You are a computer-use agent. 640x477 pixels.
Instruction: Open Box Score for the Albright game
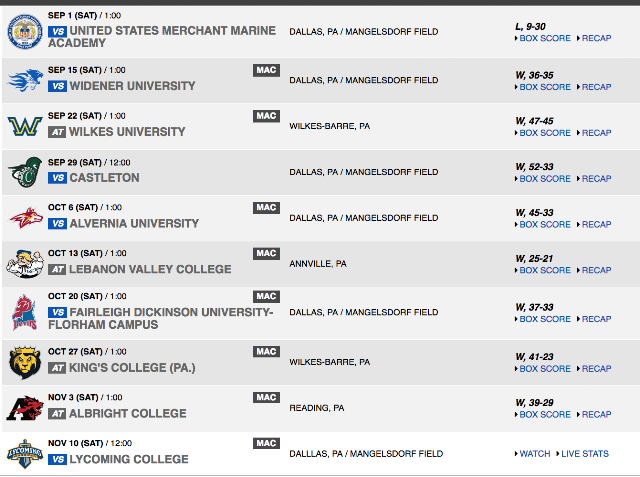(x=545, y=414)
